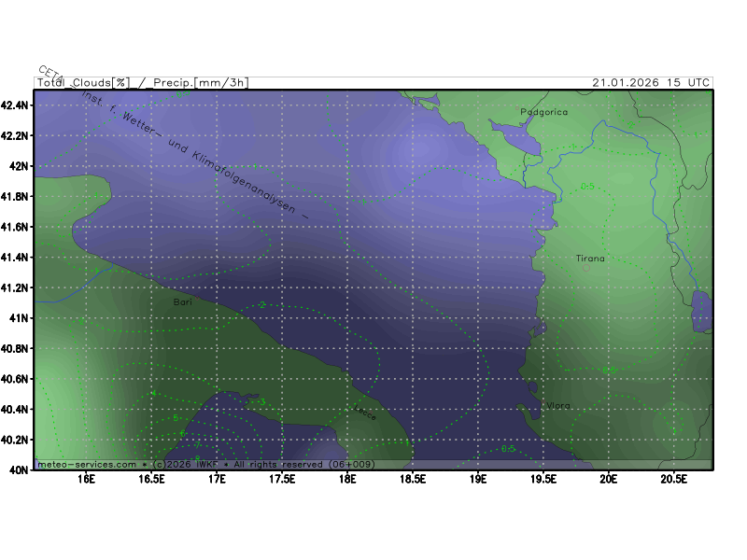This screenshot has height=560, width=747.
Task: Click the 42.4N latitude axis label
Action: pyautogui.click(x=16, y=105)
